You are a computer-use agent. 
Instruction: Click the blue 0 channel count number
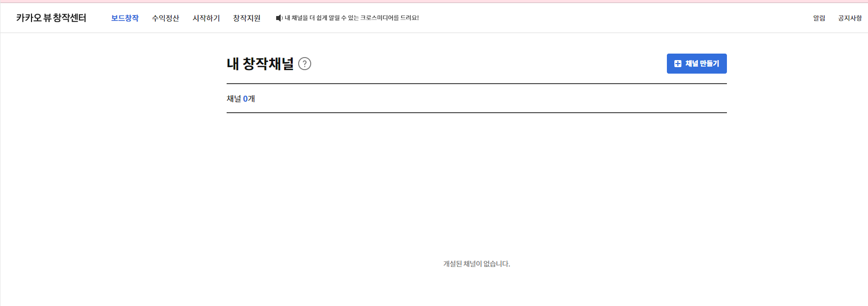click(x=245, y=99)
